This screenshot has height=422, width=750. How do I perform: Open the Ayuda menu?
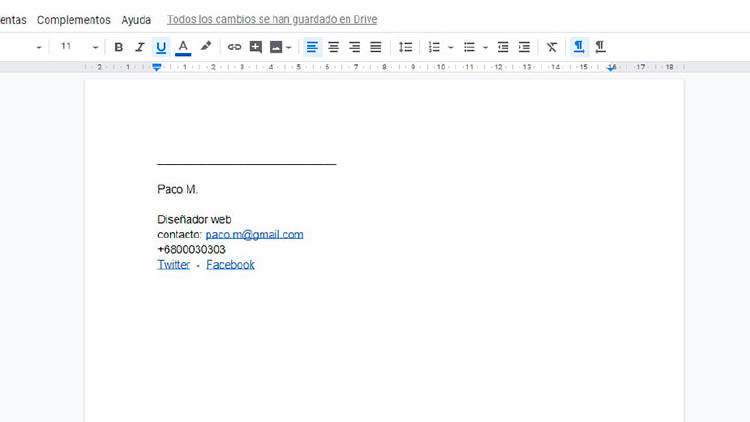point(136,20)
